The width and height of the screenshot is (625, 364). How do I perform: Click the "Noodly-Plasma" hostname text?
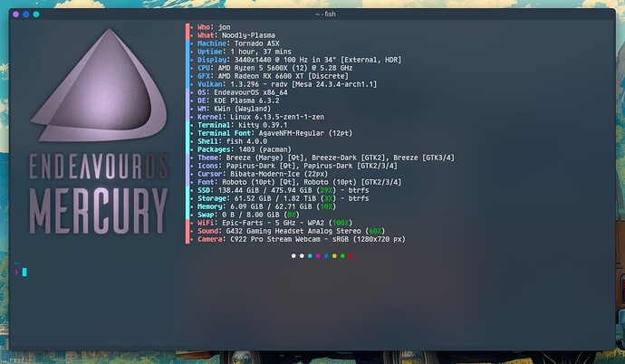[248, 35]
